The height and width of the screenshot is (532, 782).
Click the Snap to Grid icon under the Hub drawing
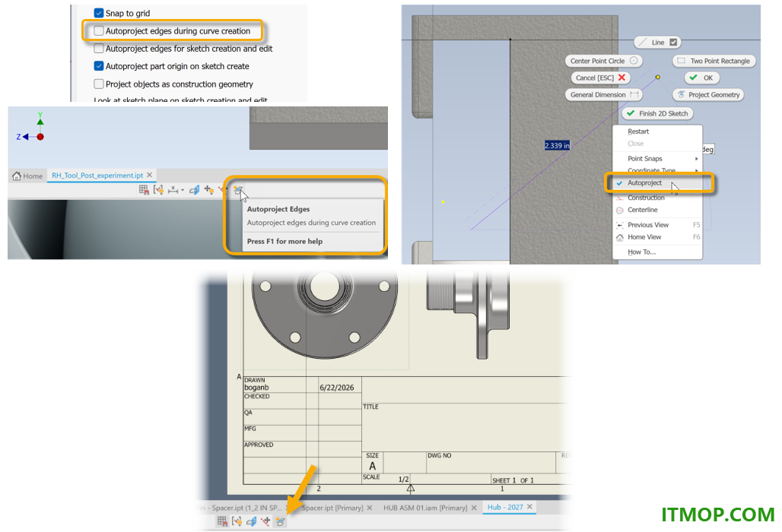[x=222, y=521]
